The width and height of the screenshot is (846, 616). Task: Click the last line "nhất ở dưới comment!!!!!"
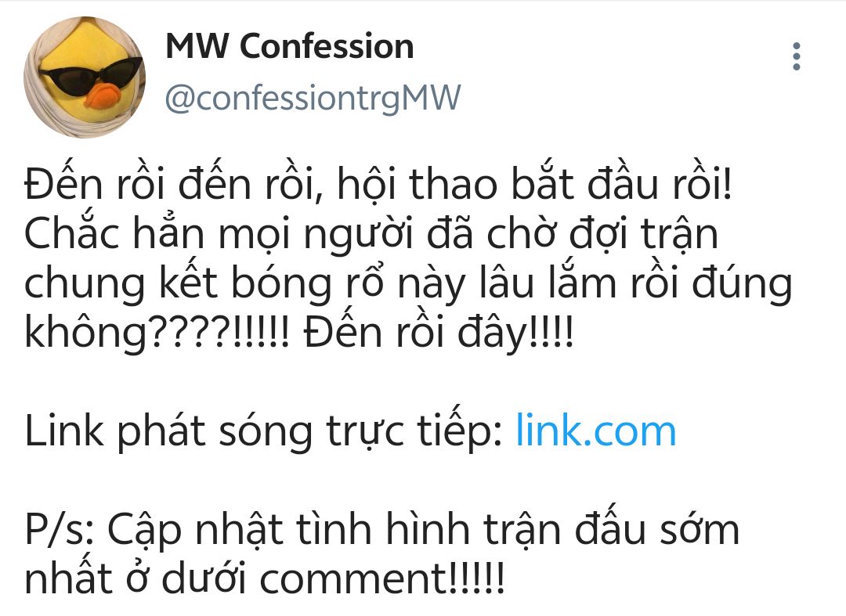[x=265, y=579]
